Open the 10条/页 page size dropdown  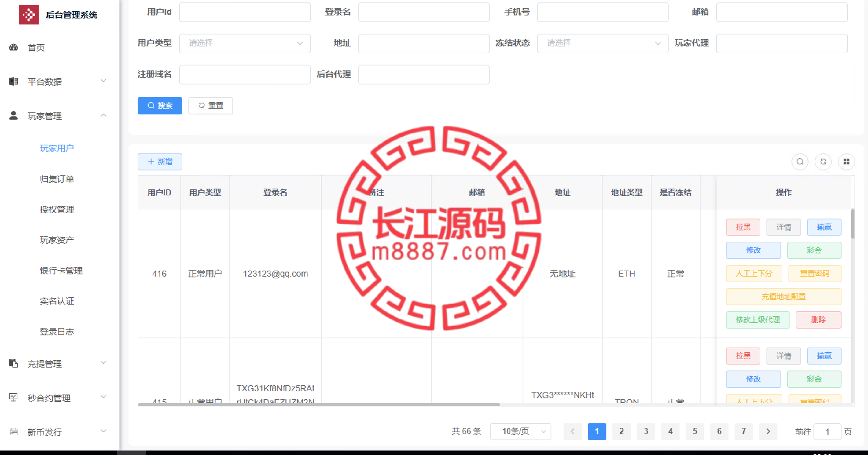click(x=520, y=431)
